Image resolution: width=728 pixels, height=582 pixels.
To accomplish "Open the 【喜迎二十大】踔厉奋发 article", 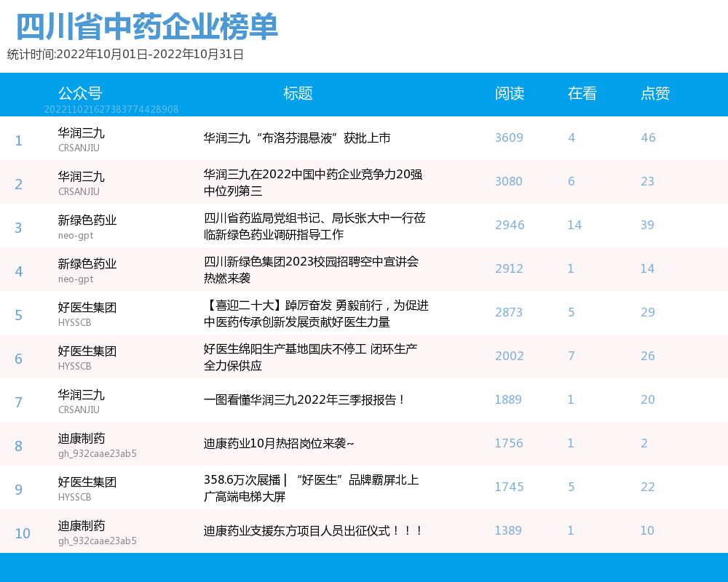I will [316, 314].
